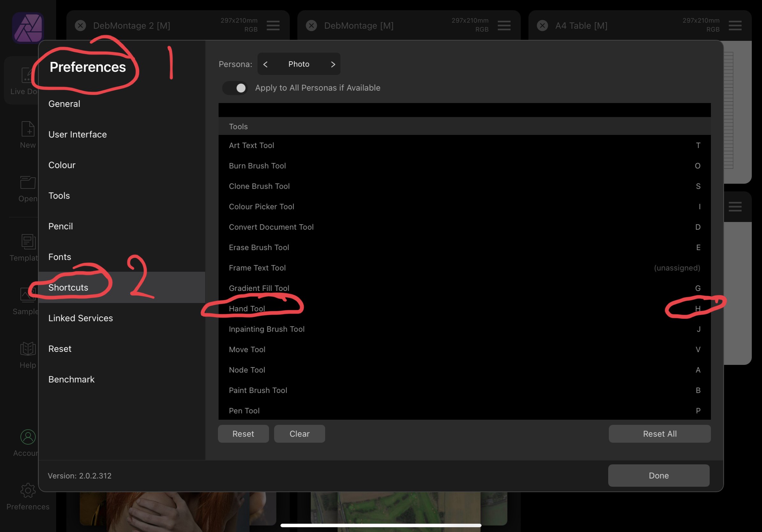This screenshot has height=532, width=762.
Task: Click the Samples icon in sidebar
Action: click(28, 295)
